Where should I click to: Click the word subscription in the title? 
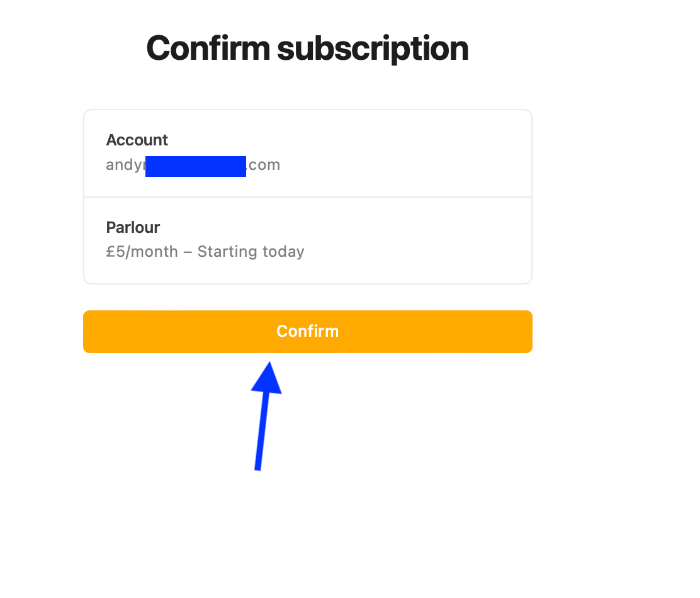(x=373, y=49)
